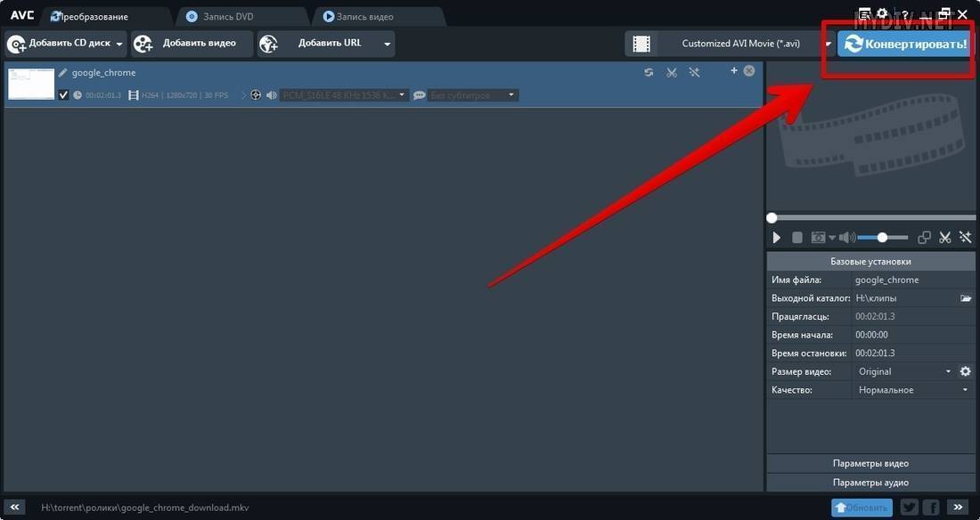This screenshot has width=980, height=520.
Task: Stop the preview playback
Action: click(796, 238)
